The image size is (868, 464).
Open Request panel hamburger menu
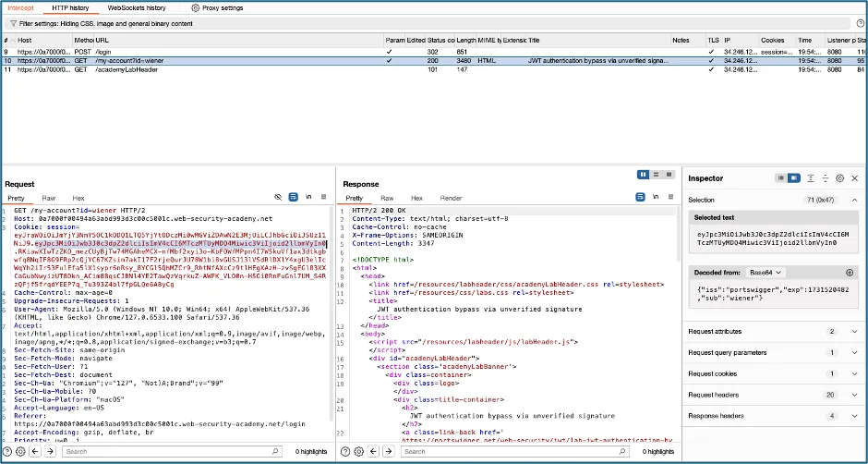click(324, 198)
